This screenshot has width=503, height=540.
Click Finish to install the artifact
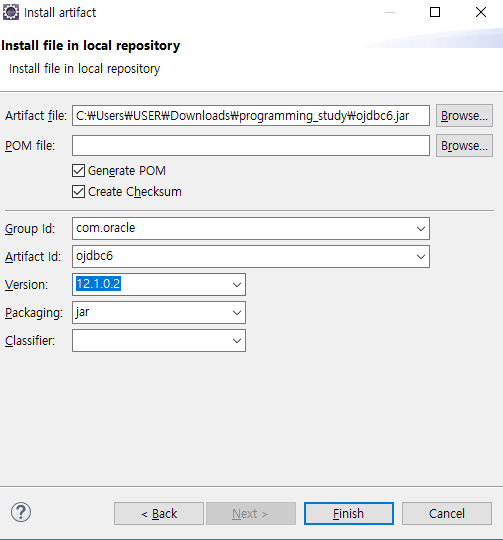point(348,513)
